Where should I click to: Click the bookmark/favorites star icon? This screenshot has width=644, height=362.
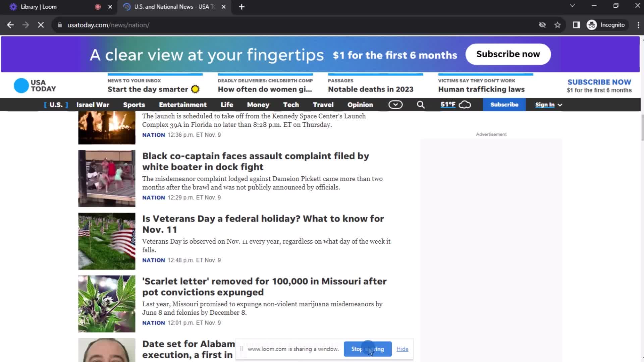[x=558, y=25]
